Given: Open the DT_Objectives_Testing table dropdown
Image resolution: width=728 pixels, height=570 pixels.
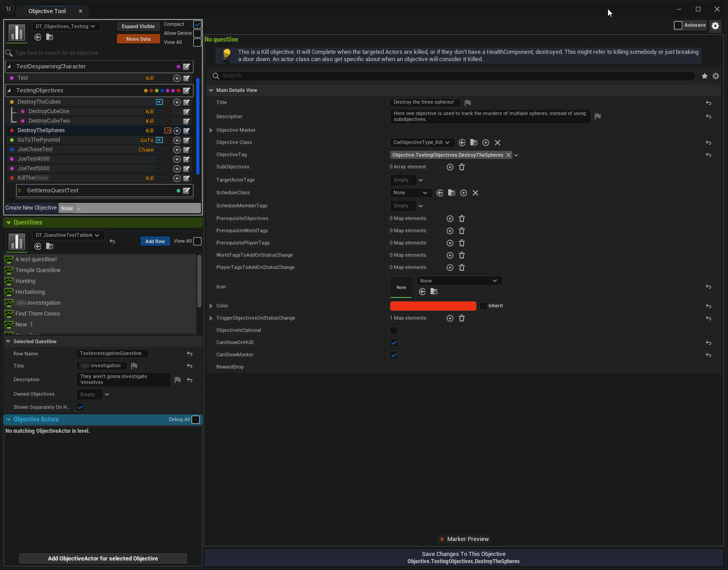Looking at the screenshot, I should pos(66,26).
